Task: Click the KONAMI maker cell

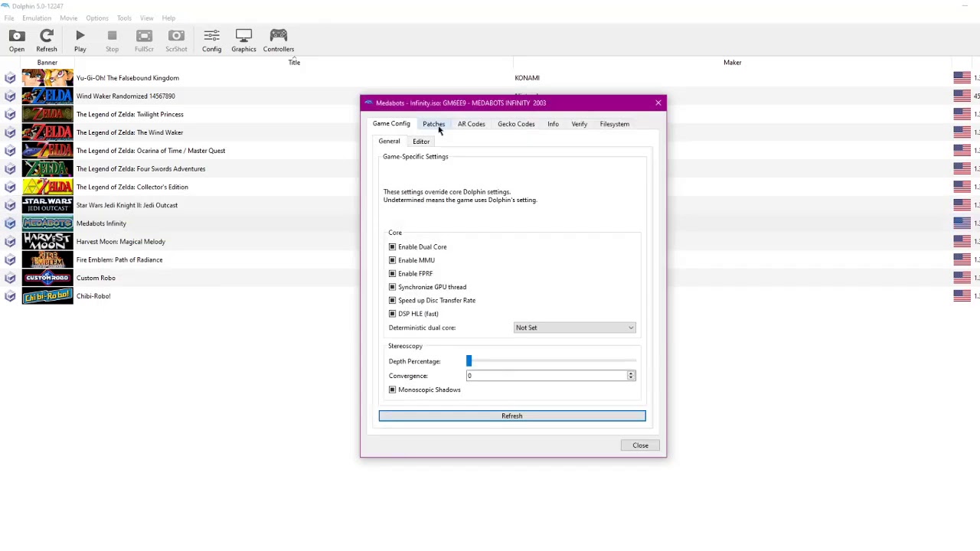Action: click(527, 78)
